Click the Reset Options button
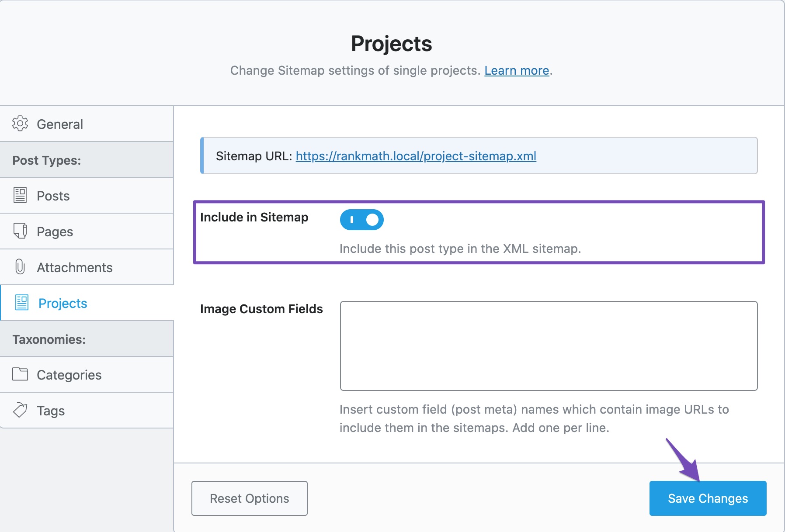Viewport: 785px width, 532px height. pos(250,498)
